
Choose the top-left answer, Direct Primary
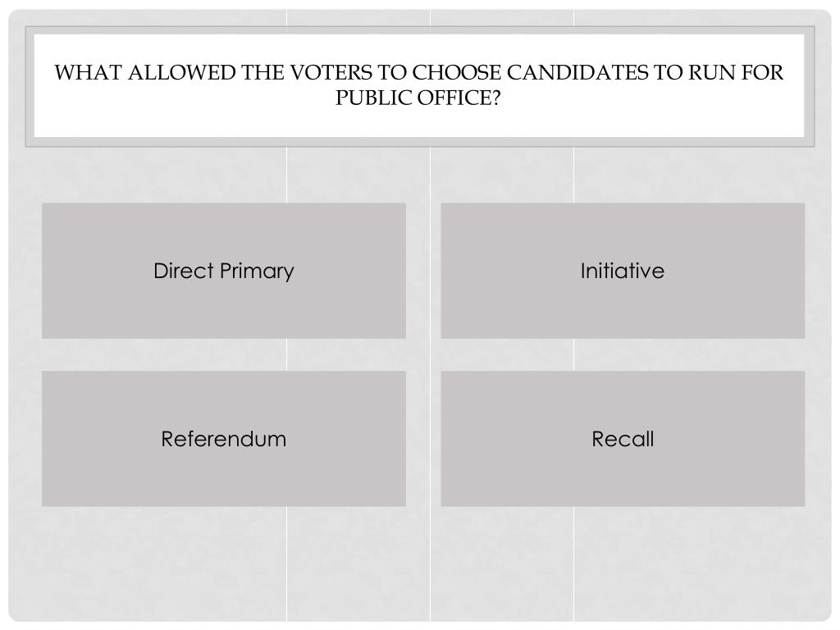pyautogui.click(x=224, y=271)
